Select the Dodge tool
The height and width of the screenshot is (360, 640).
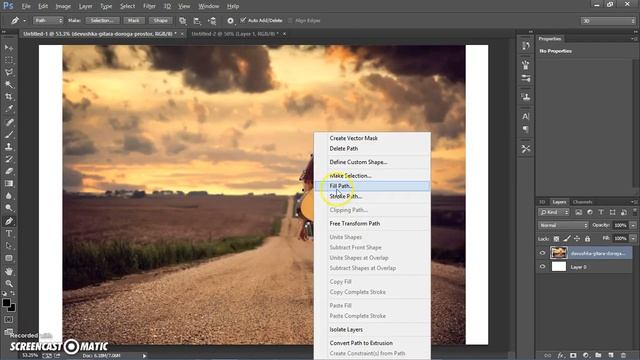(x=9, y=208)
